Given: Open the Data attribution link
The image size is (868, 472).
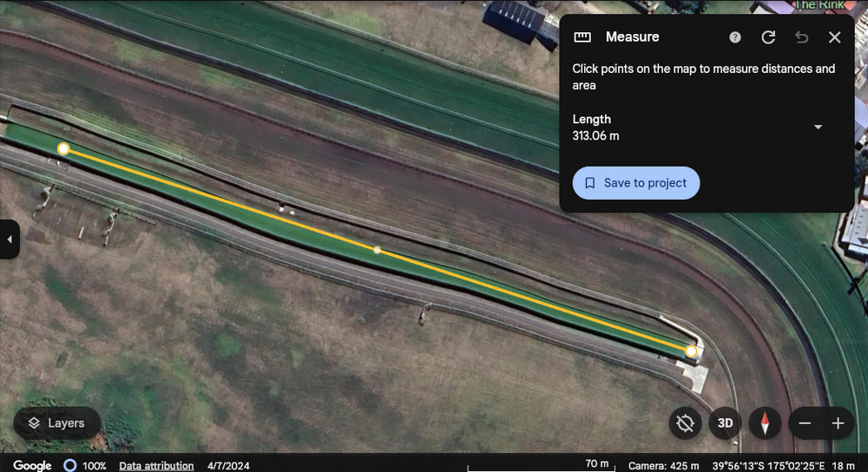Looking at the screenshot, I should click(156, 466).
